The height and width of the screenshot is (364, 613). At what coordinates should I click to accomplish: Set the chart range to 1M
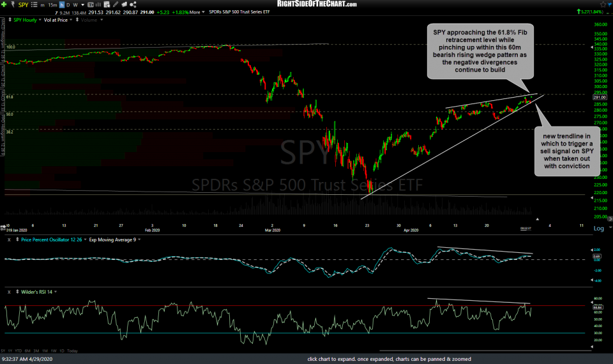[x=45, y=351]
